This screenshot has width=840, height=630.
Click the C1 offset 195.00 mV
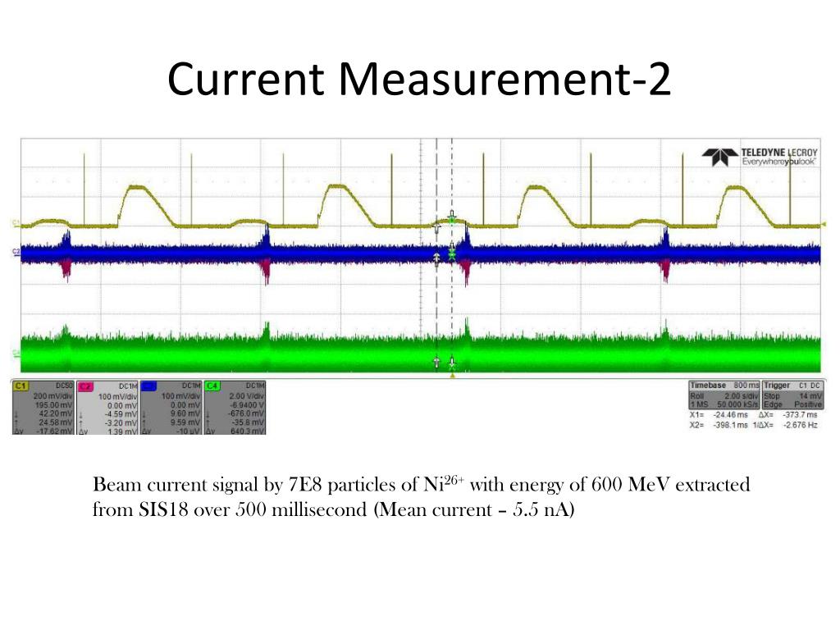tap(54, 405)
